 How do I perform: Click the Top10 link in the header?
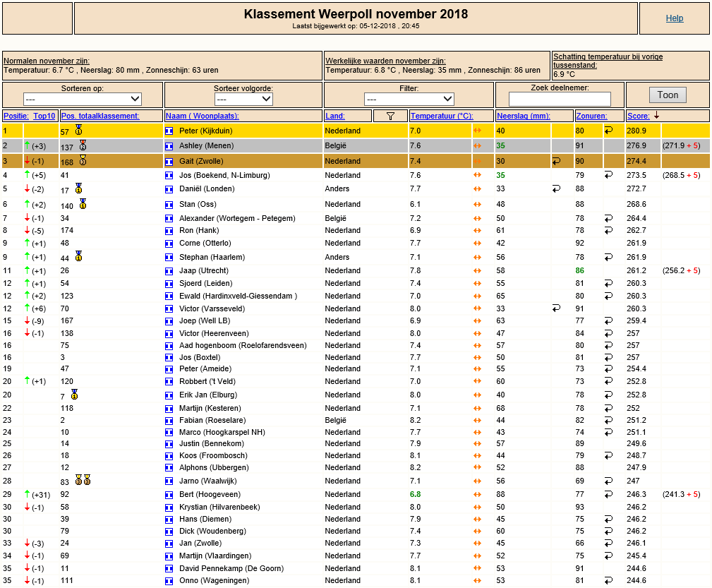[x=44, y=116]
